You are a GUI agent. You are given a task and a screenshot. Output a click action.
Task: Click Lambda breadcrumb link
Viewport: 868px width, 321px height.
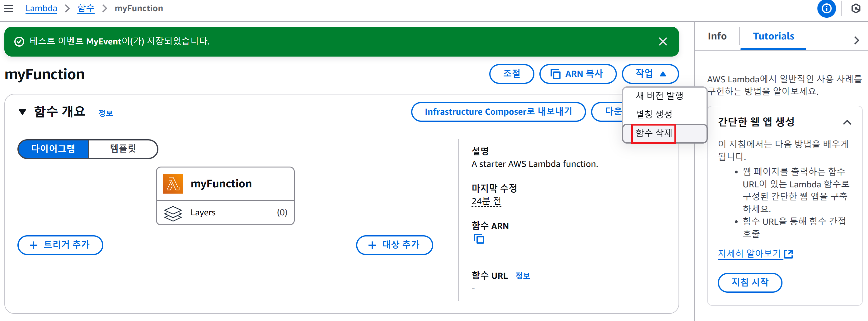(x=41, y=8)
